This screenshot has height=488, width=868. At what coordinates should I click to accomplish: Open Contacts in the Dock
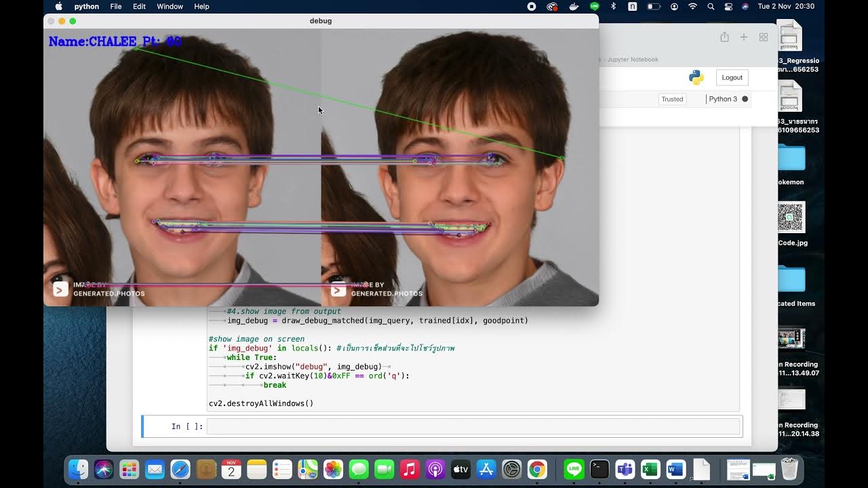pos(205,469)
